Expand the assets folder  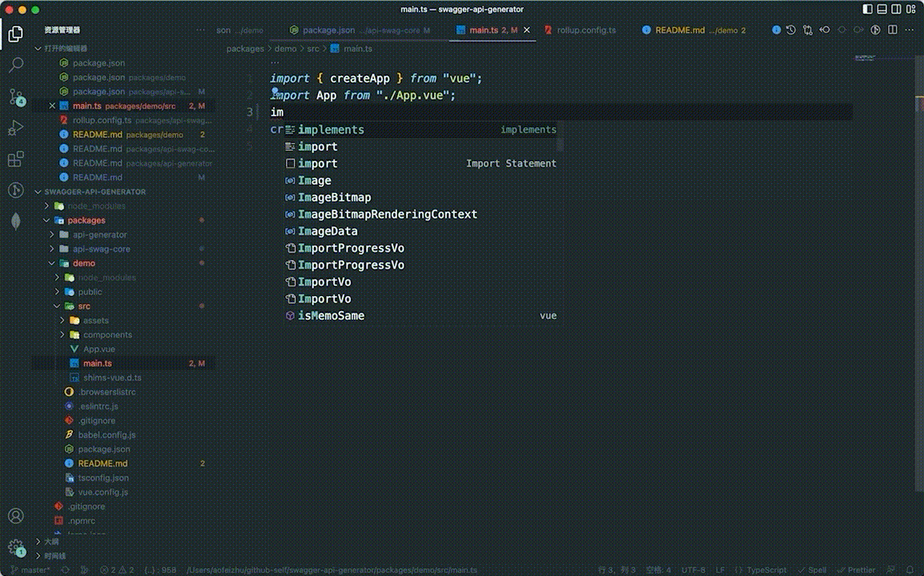pyautogui.click(x=62, y=320)
